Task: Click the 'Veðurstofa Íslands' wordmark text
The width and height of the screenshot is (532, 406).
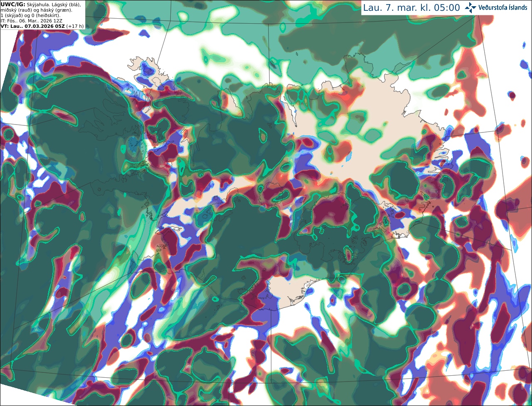Action: coord(503,7)
